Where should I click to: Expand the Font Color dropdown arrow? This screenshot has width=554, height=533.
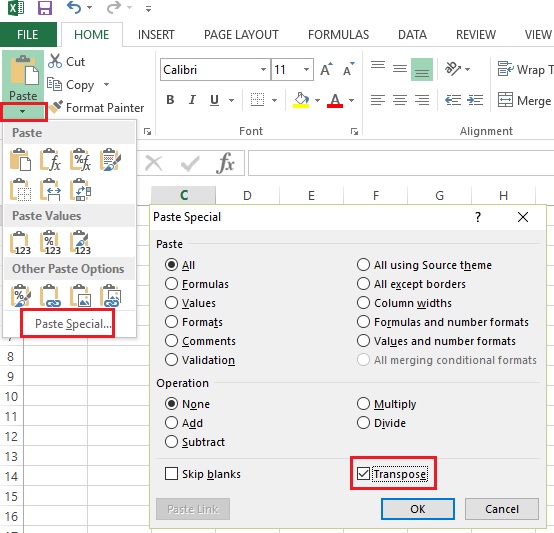(352, 100)
